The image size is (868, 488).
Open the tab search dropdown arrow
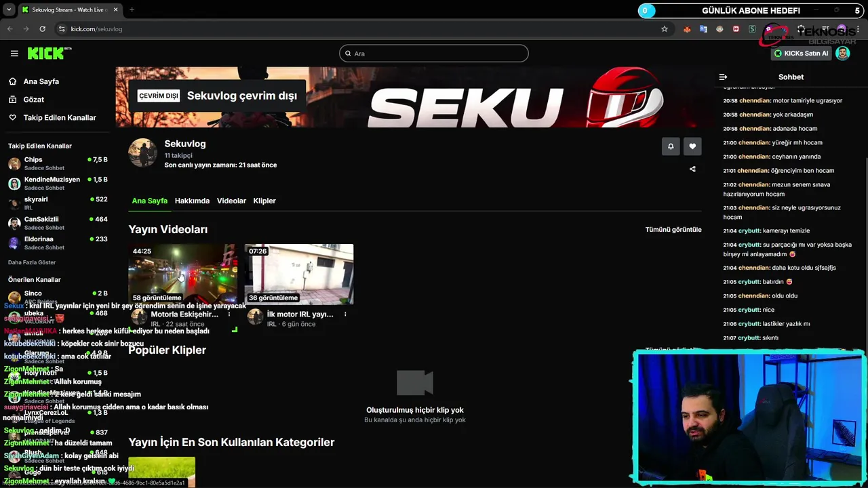point(9,9)
